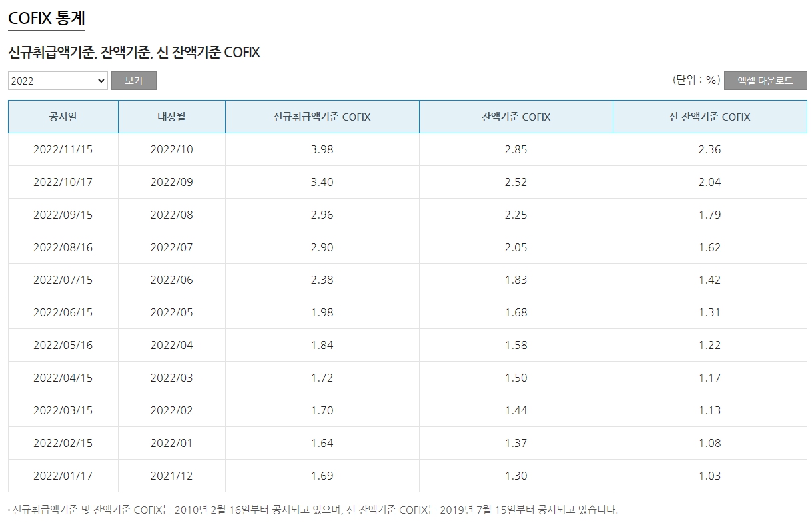Open the year selection dropdown
The height and width of the screenshot is (523, 812).
57,81
